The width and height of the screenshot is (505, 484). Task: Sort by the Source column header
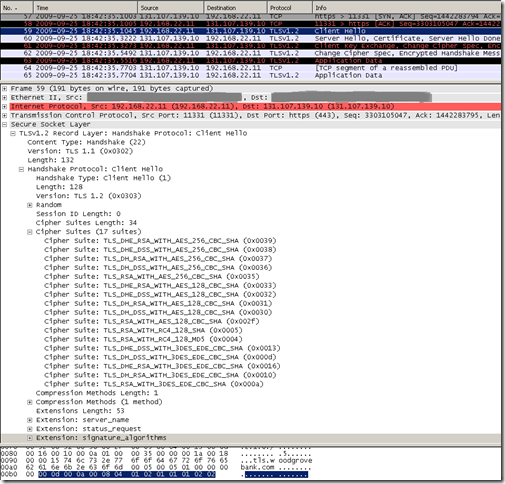170,8
